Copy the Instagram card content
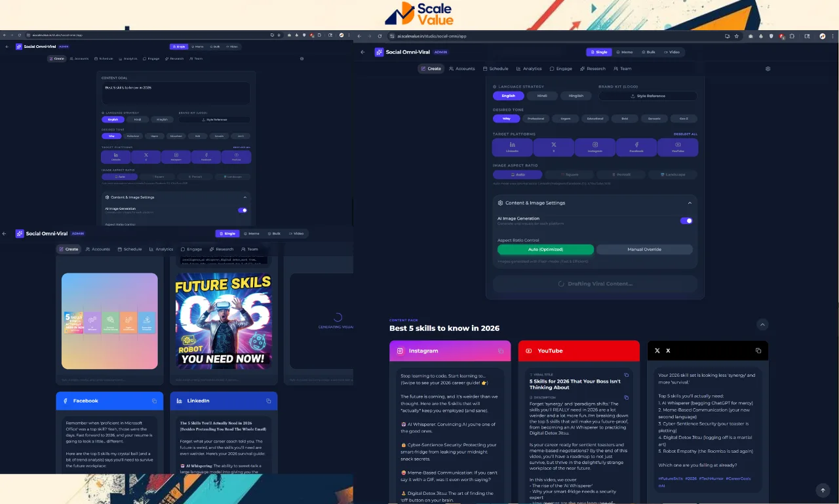Image resolution: width=839 pixels, height=504 pixels. [x=501, y=351]
